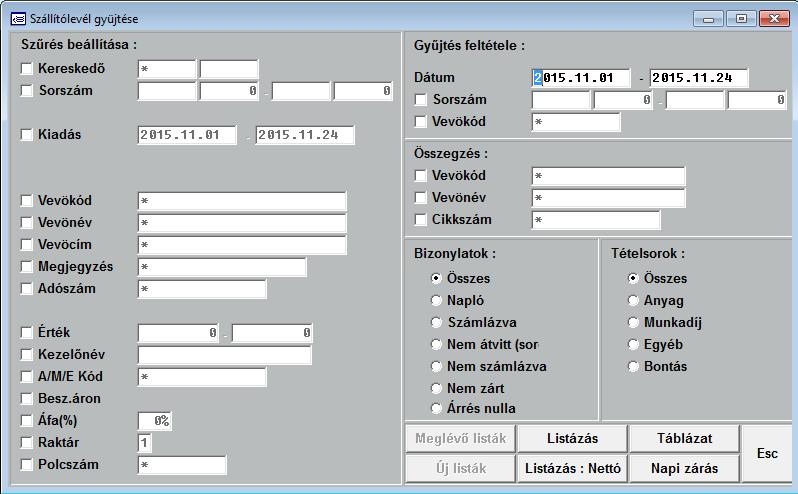Focus the Dátum start field 2015.11.01
The image size is (798, 494).
[x=581, y=78]
